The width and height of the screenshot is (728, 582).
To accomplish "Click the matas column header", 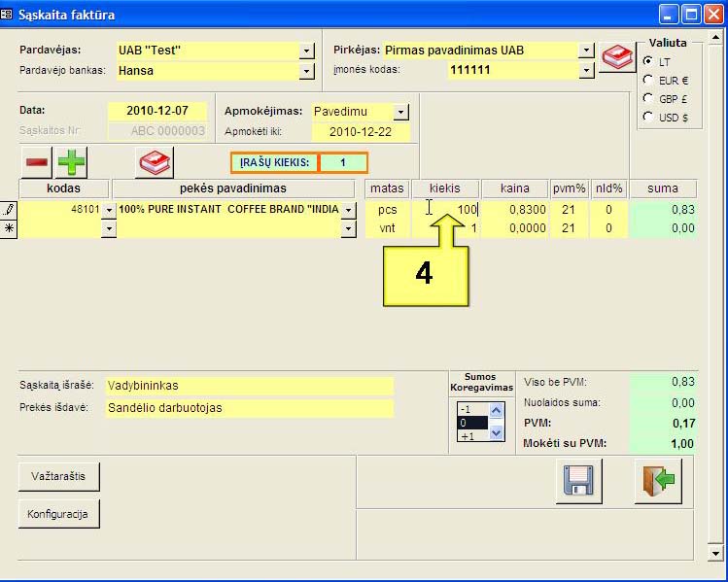I will pyautogui.click(x=387, y=188).
